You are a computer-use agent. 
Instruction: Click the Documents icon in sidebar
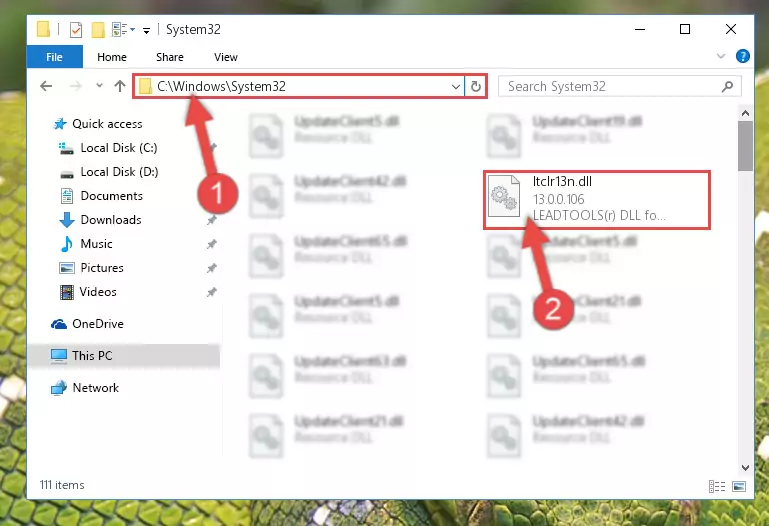(x=67, y=196)
